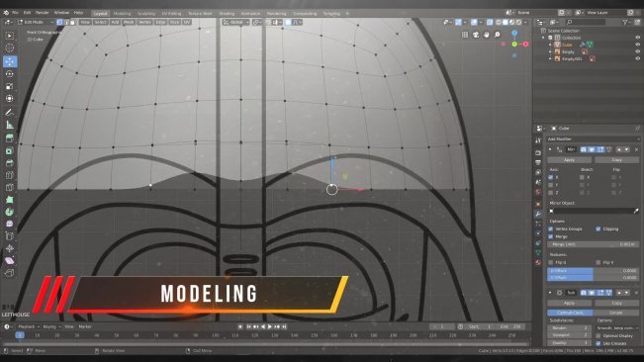Select the Cursor tool
Screen dimensions: 644x362
(10, 48)
